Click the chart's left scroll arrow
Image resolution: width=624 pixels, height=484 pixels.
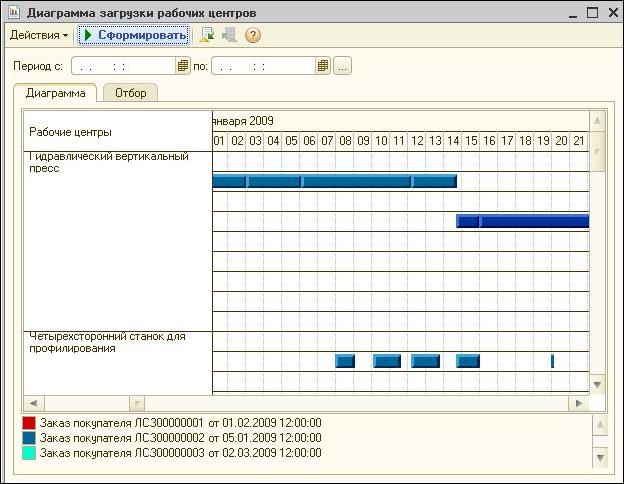34,403
